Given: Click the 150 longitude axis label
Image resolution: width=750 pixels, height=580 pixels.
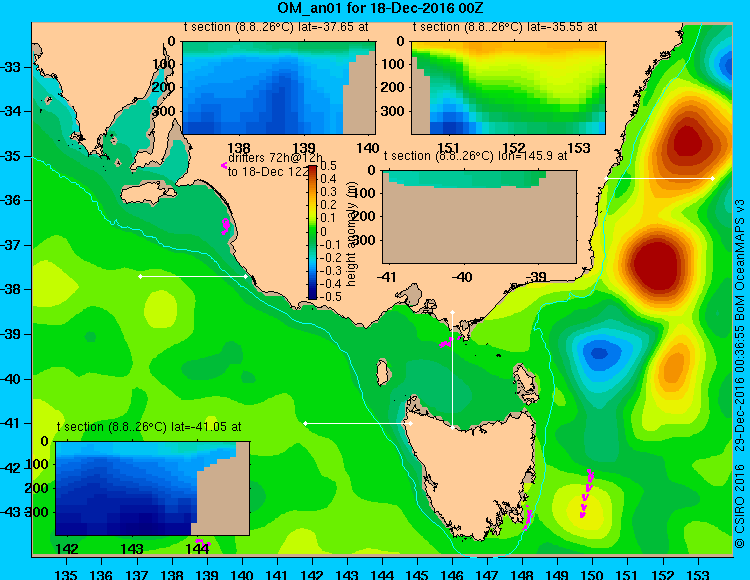Looking at the screenshot, I should point(592,574).
